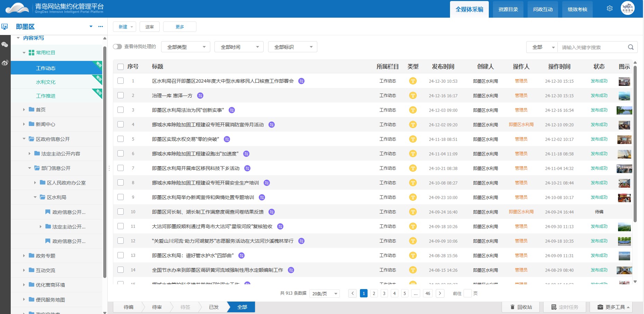
Task: Click the orange T icon in row 12
Action: tap(413, 241)
